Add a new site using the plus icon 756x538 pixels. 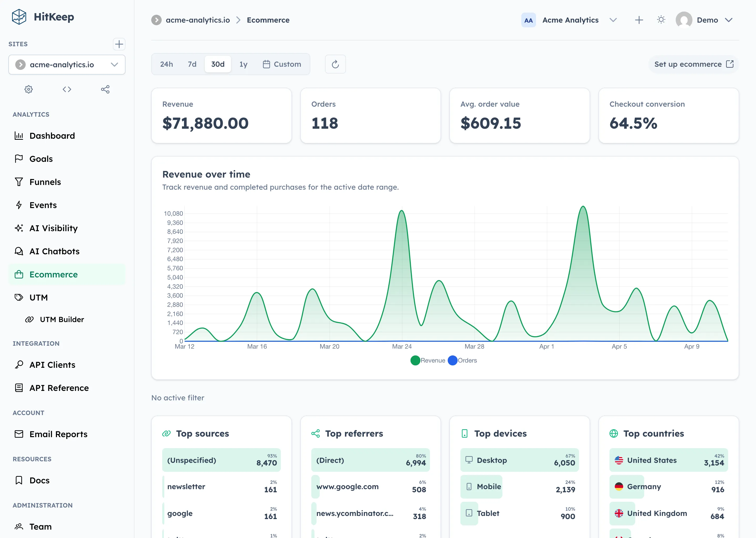(x=119, y=44)
